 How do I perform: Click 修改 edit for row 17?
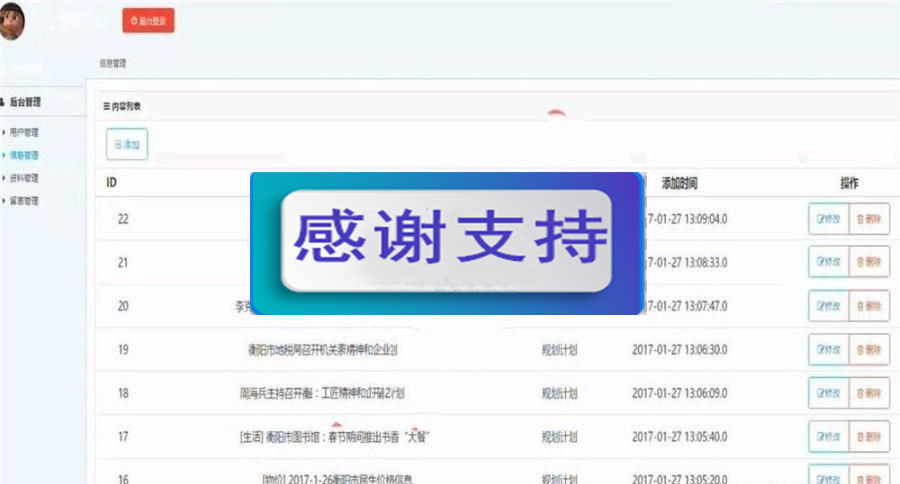[828, 437]
